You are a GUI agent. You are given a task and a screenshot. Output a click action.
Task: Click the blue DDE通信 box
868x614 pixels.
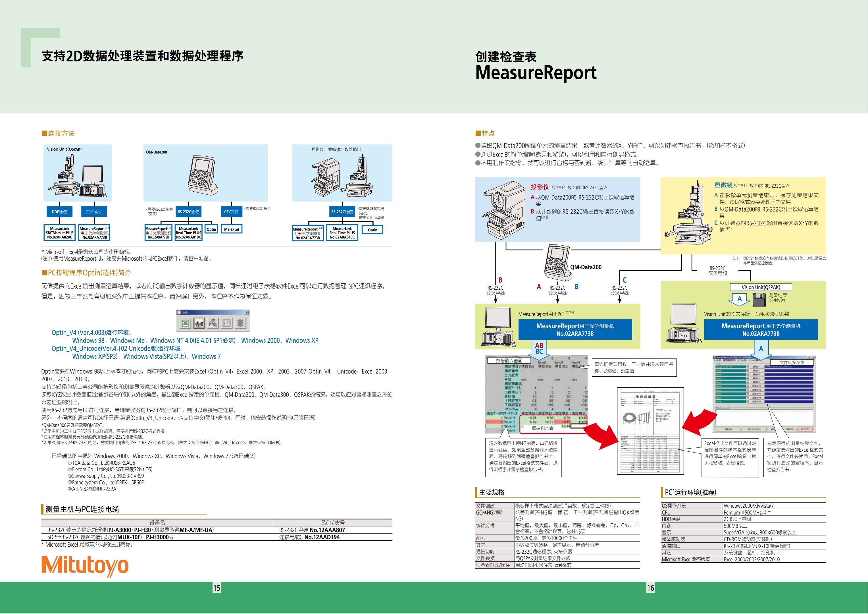tap(59, 212)
